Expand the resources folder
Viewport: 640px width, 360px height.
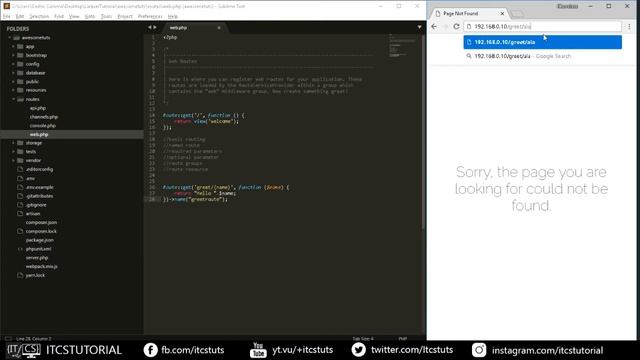coord(13,90)
